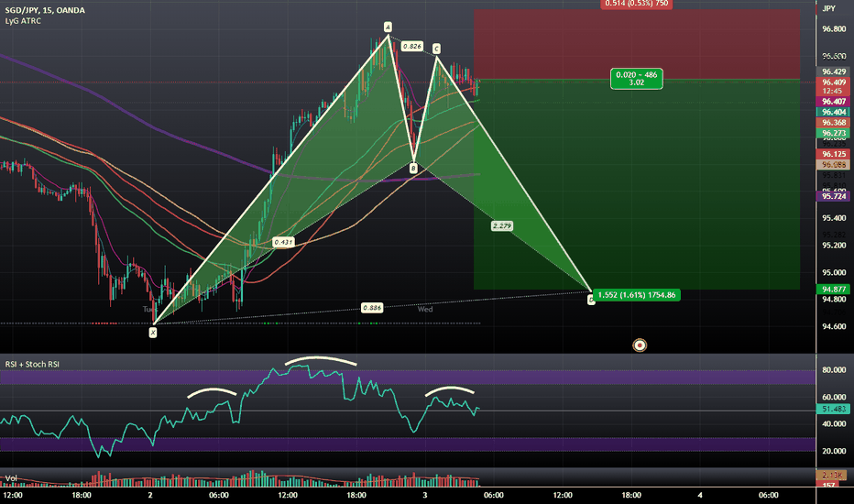854x504 pixels.
Task: Click the 2.13K volume tag
Action: click(x=834, y=475)
